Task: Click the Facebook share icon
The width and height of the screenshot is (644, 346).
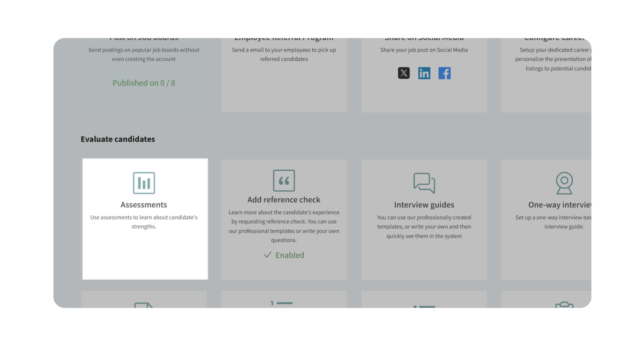Action: 445,73
